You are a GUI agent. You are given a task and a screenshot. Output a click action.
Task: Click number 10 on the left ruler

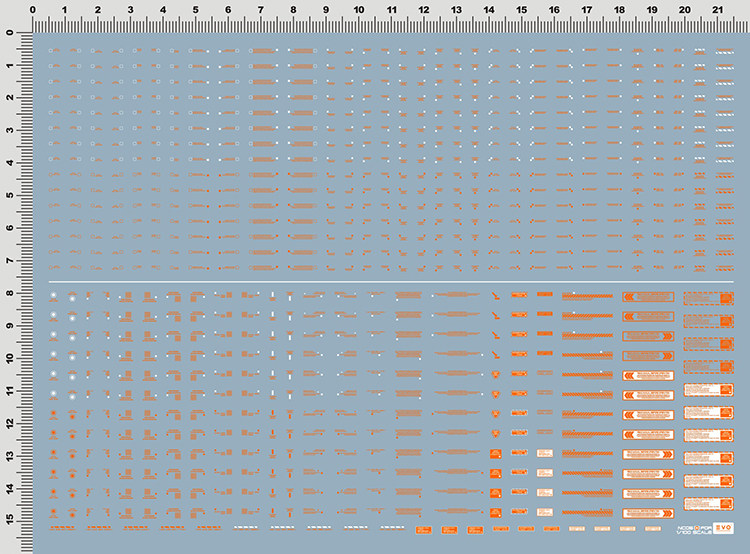[10, 358]
